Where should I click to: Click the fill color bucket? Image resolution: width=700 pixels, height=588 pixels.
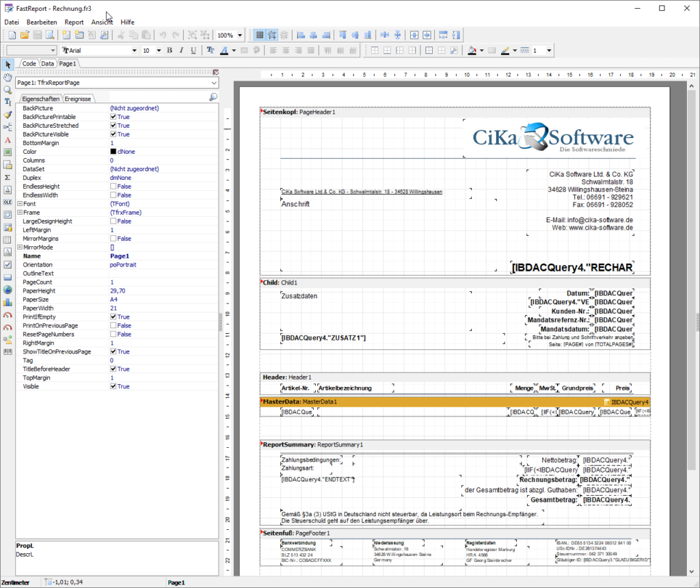(x=472, y=51)
